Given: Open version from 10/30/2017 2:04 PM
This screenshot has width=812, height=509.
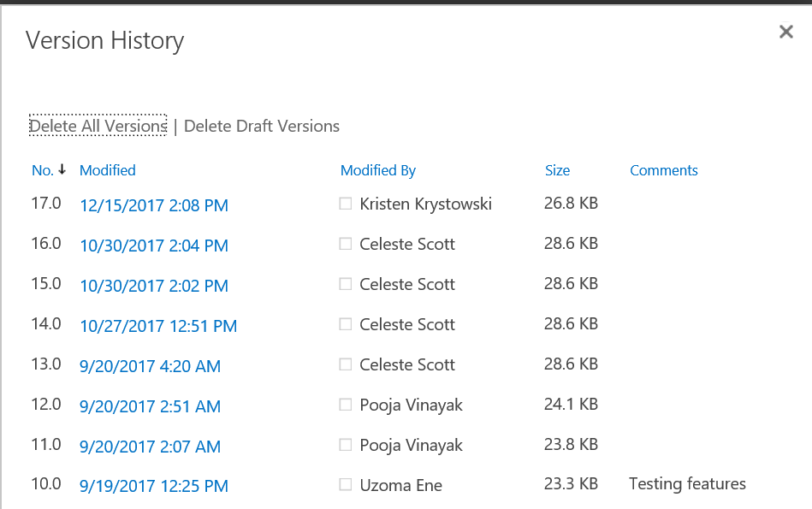Looking at the screenshot, I should (154, 246).
